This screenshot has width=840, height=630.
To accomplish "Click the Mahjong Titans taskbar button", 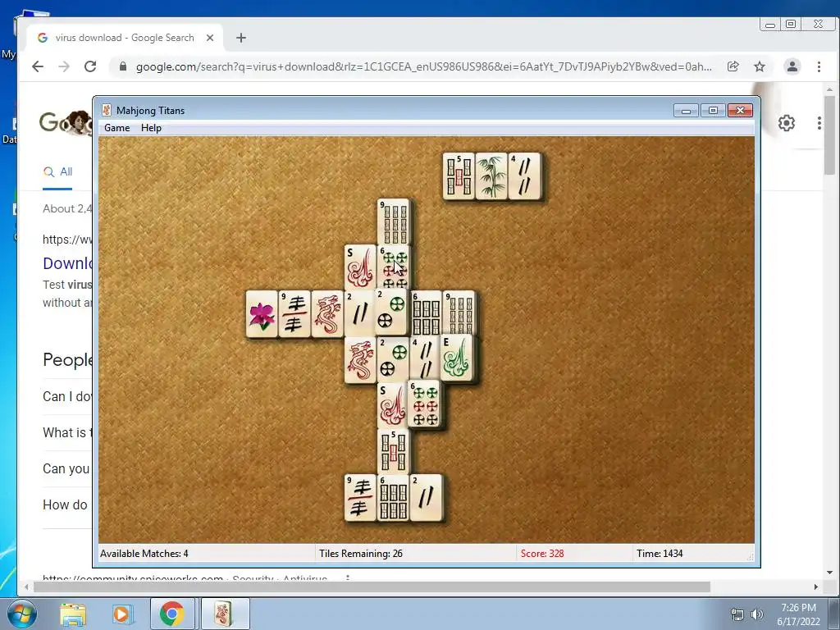I will [x=225, y=614].
